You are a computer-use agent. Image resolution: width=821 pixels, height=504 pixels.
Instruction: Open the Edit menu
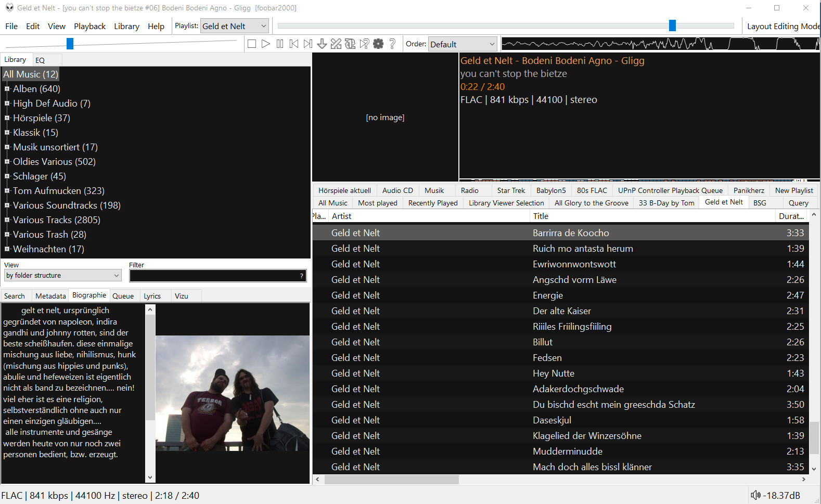[33, 26]
